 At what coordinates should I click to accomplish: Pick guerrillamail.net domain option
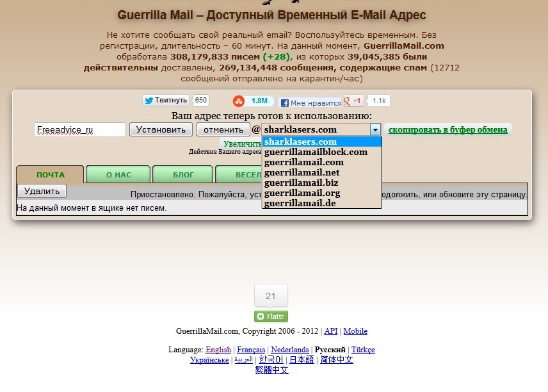pos(321,172)
